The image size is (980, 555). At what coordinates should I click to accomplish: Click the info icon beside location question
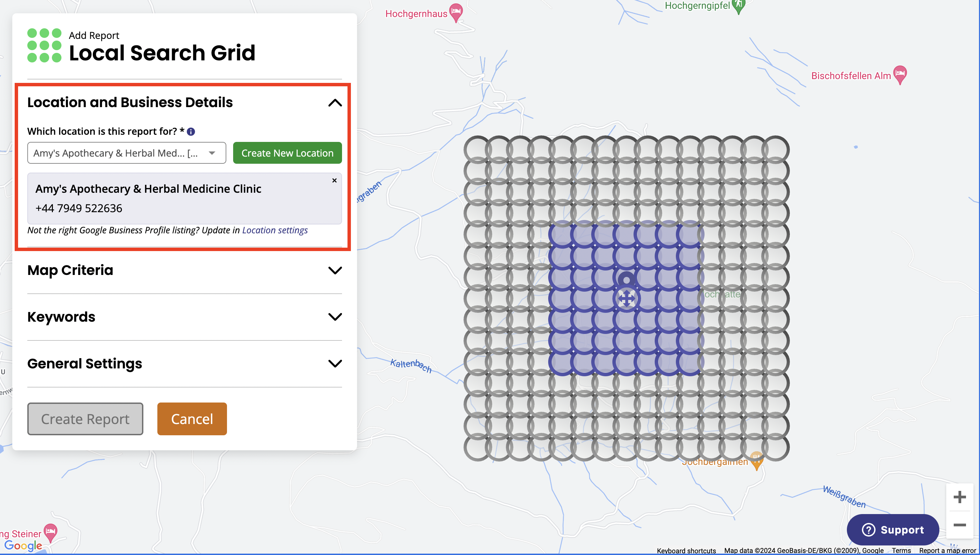[191, 132]
